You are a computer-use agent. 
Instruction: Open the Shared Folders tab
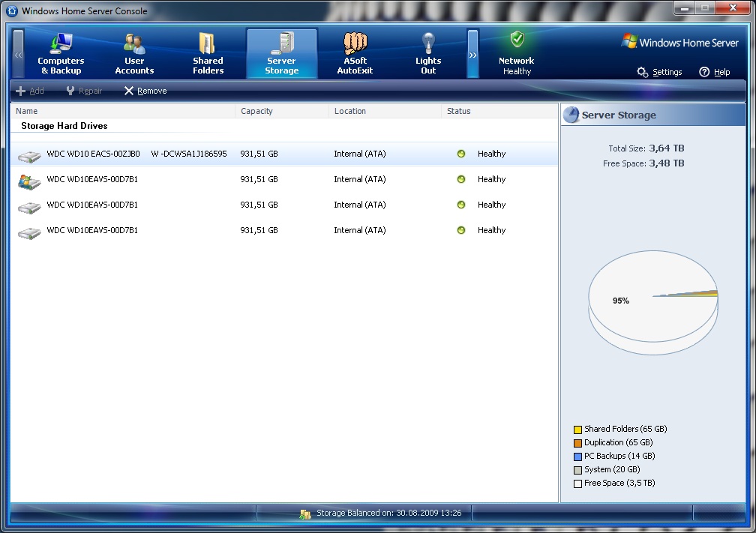[x=208, y=53]
